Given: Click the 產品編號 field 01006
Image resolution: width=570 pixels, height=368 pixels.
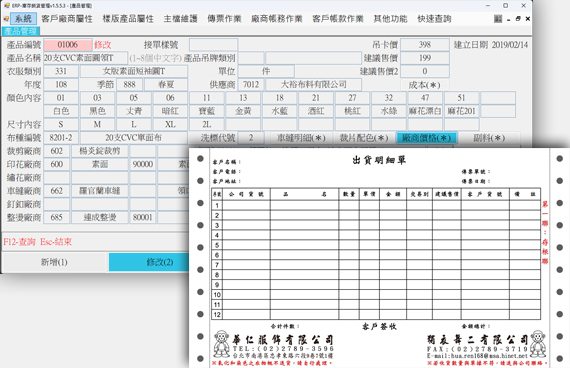Looking at the screenshot, I should tap(68, 45).
